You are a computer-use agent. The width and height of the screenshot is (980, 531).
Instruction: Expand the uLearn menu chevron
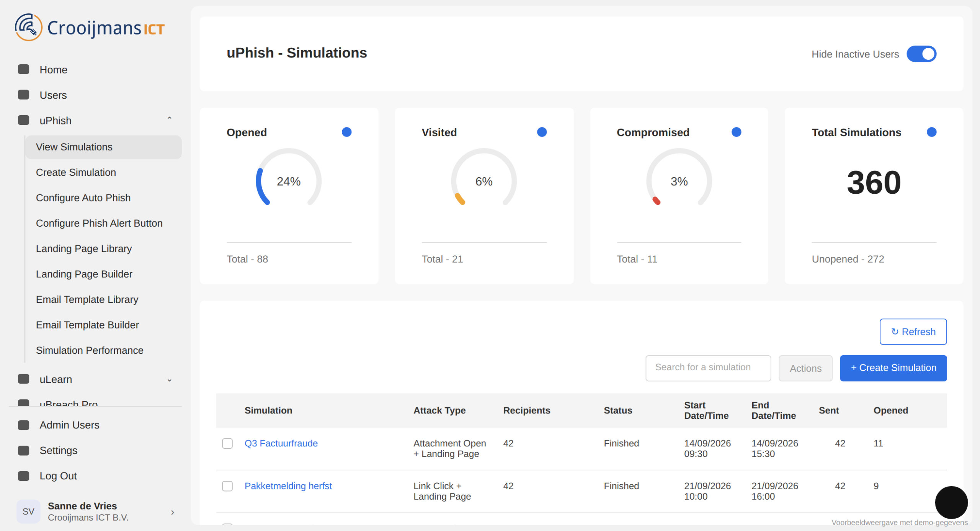(x=169, y=380)
